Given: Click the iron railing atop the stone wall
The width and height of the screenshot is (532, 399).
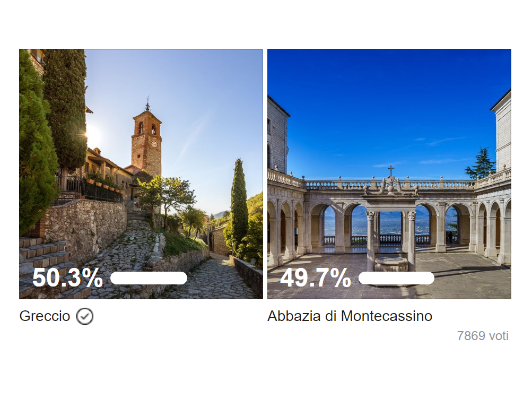Looking at the screenshot, I should [90, 190].
